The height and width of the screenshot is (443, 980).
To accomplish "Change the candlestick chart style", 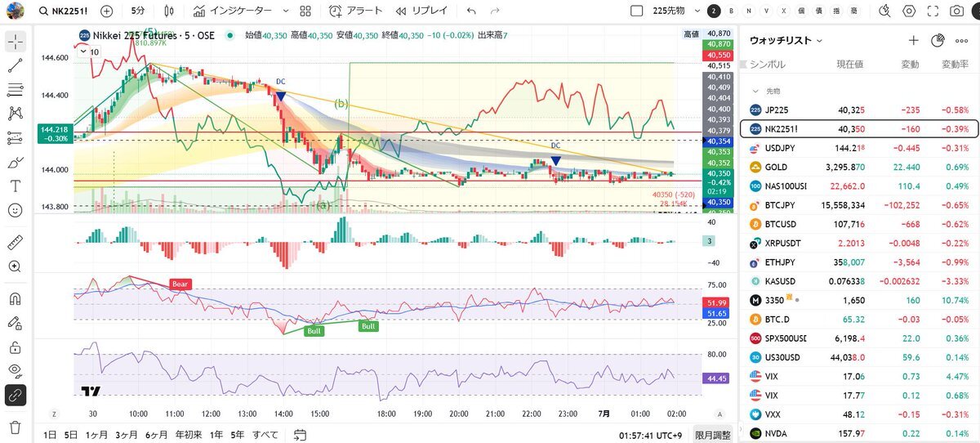I will click(x=169, y=11).
